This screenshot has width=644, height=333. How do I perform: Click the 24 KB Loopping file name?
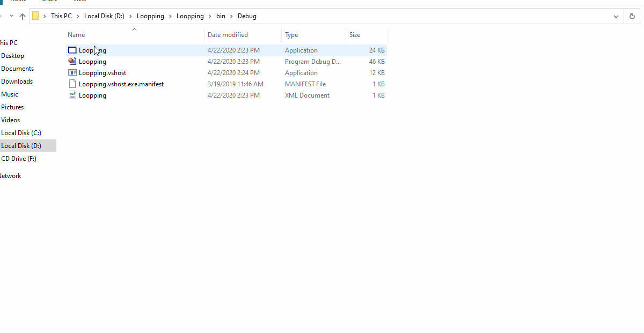click(x=92, y=50)
